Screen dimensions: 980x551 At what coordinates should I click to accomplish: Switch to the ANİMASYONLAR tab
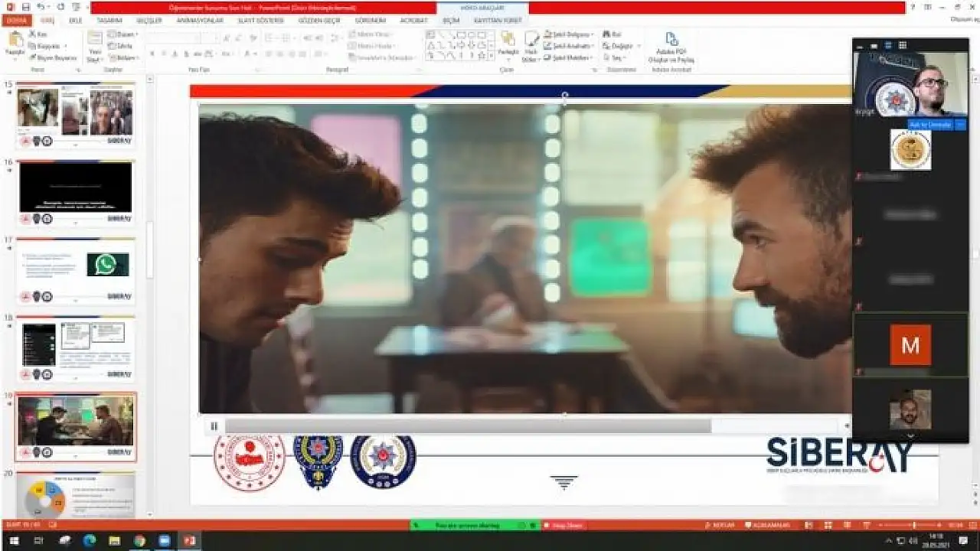pyautogui.click(x=199, y=21)
